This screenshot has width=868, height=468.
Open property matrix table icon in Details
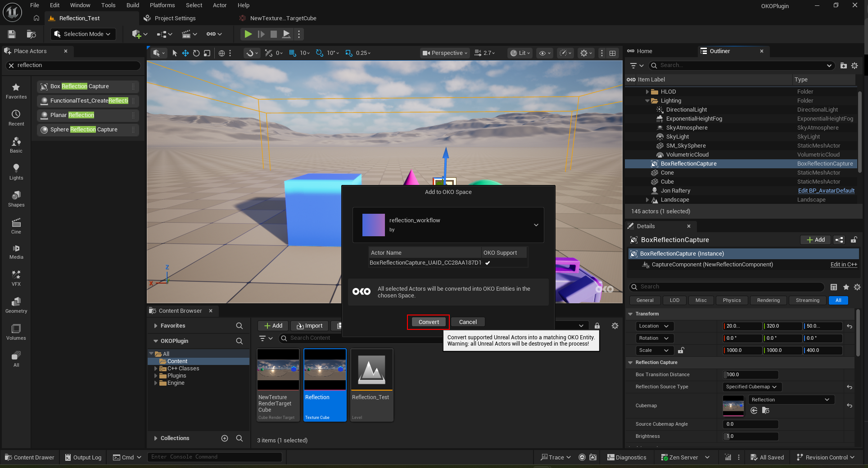point(834,287)
